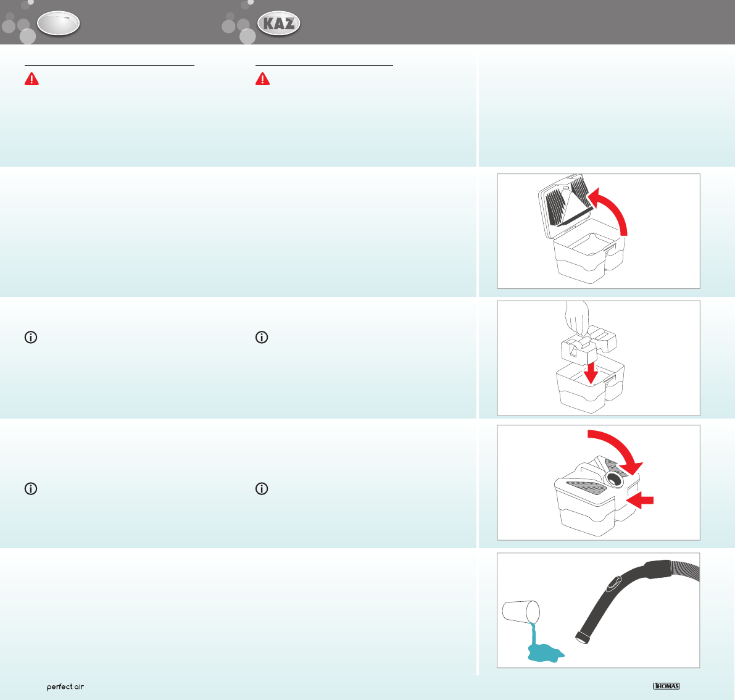This screenshot has width=735, height=700.
Task: Click the warning triangle below the KAZ badge
Action: click(x=263, y=80)
